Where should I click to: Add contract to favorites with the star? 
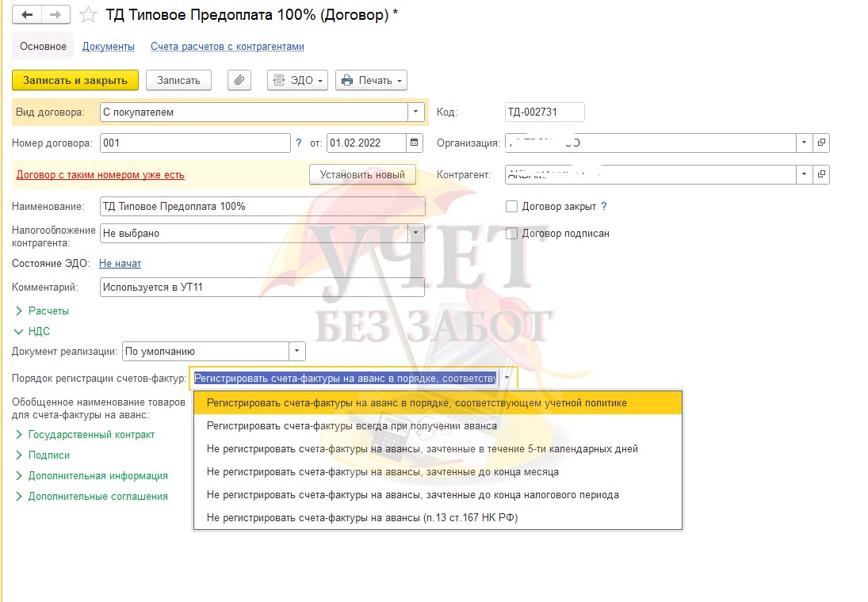point(88,15)
